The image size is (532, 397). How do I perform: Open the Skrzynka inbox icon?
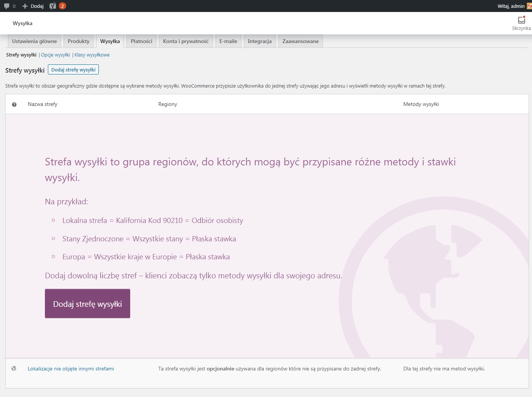[521, 20]
